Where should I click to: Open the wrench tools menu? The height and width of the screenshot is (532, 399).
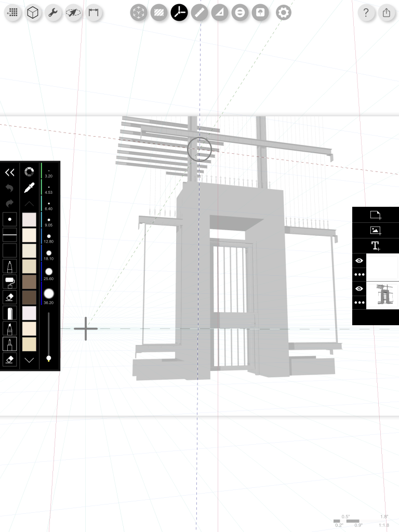point(52,13)
